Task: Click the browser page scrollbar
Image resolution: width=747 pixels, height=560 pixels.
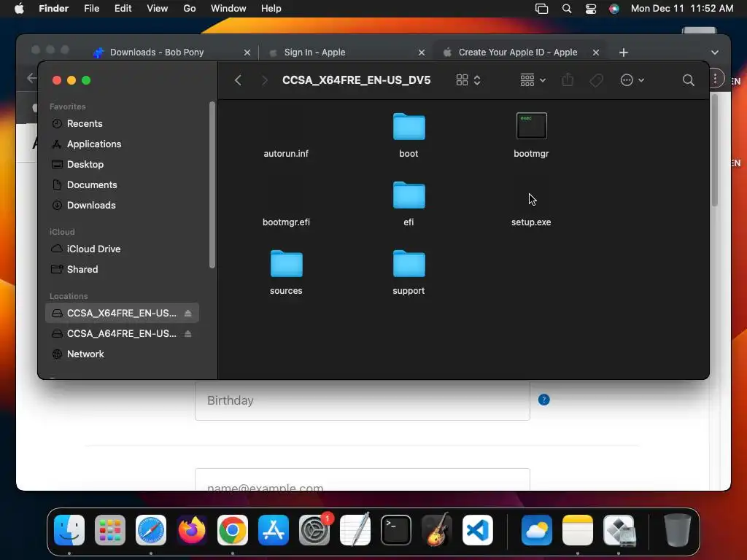Action: pyautogui.click(x=714, y=150)
